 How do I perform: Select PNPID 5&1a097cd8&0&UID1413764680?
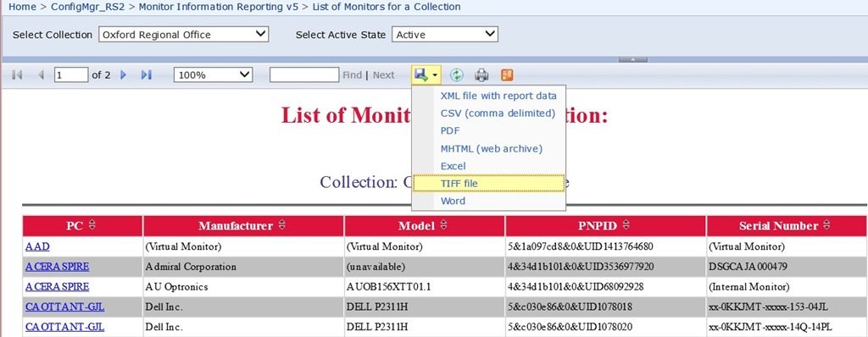(605, 246)
